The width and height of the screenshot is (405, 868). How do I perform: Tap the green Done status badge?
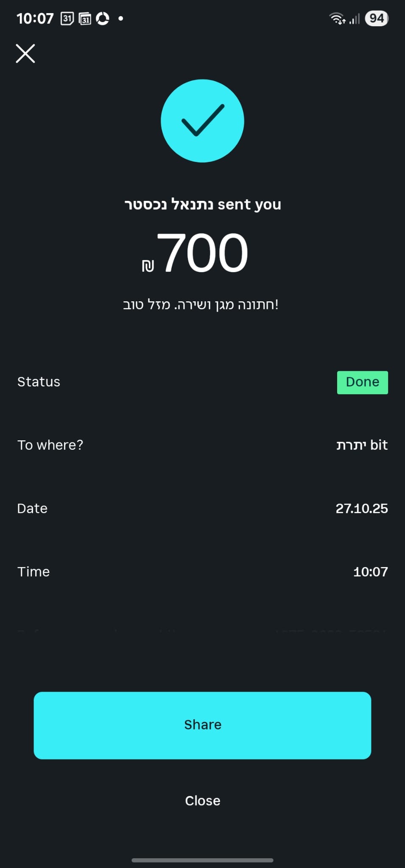pos(362,382)
